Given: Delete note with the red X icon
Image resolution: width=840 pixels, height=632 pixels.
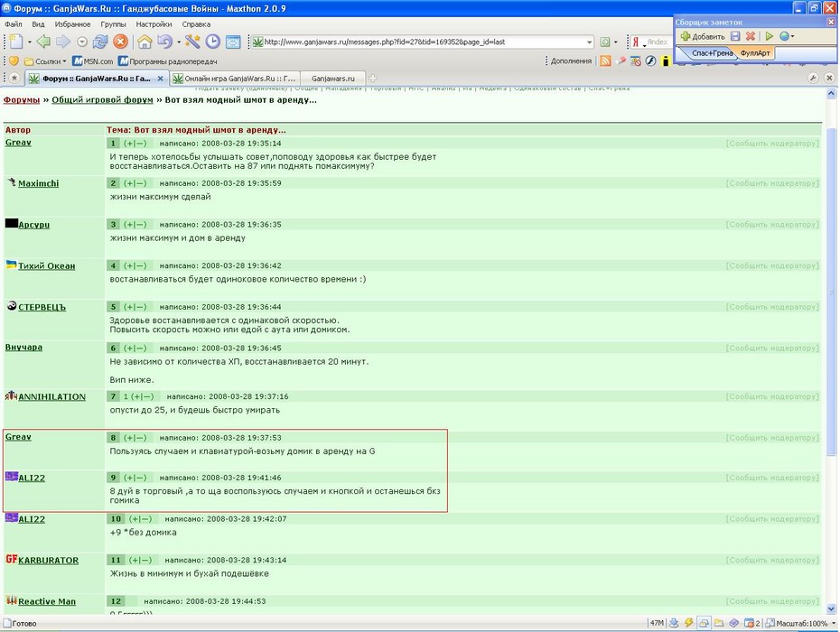Looking at the screenshot, I should [x=751, y=36].
